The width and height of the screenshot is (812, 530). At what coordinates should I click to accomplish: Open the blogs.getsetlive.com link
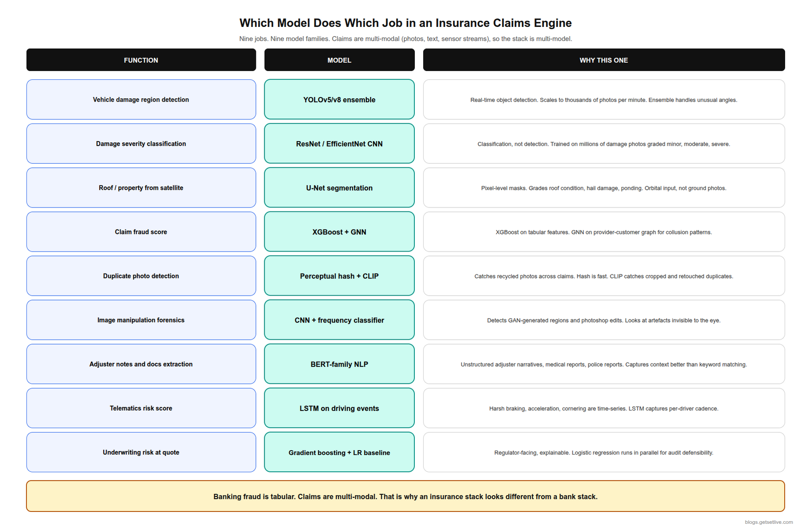[x=769, y=522]
